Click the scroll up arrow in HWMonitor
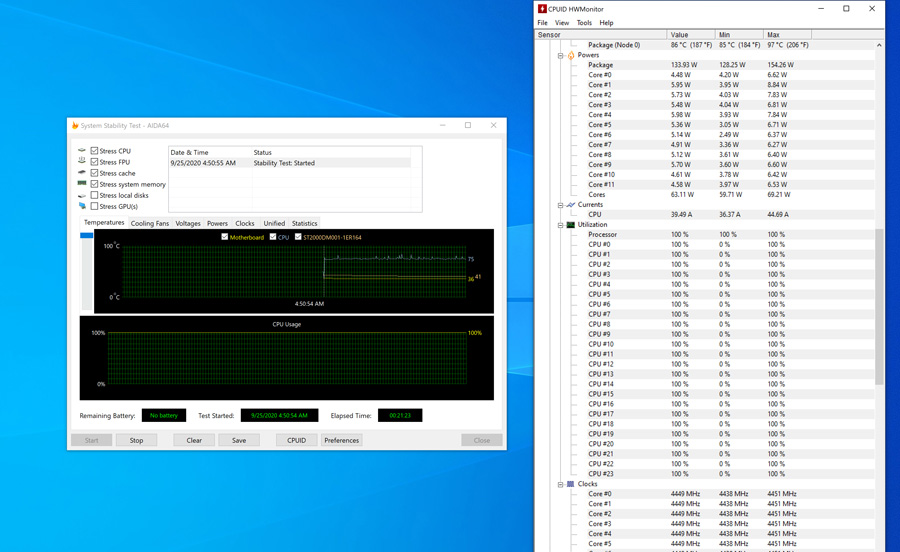The width and height of the screenshot is (900, 552). (x=879, y=45)
